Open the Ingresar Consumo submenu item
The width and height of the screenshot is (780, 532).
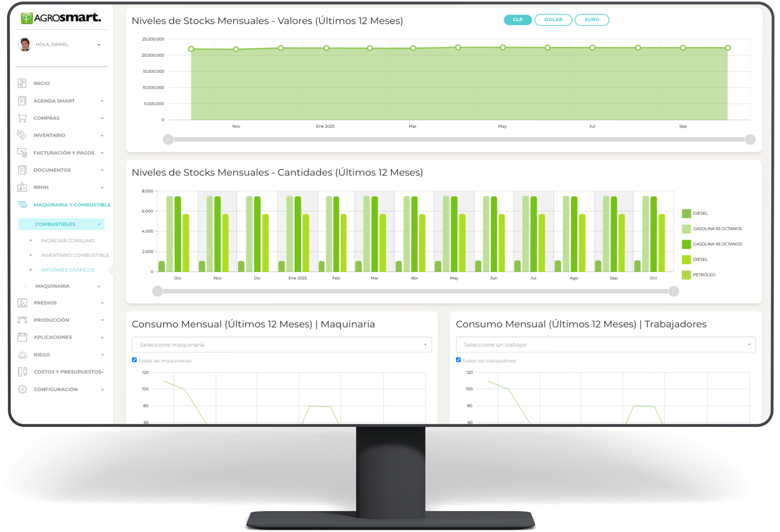[x=67, y=241]
